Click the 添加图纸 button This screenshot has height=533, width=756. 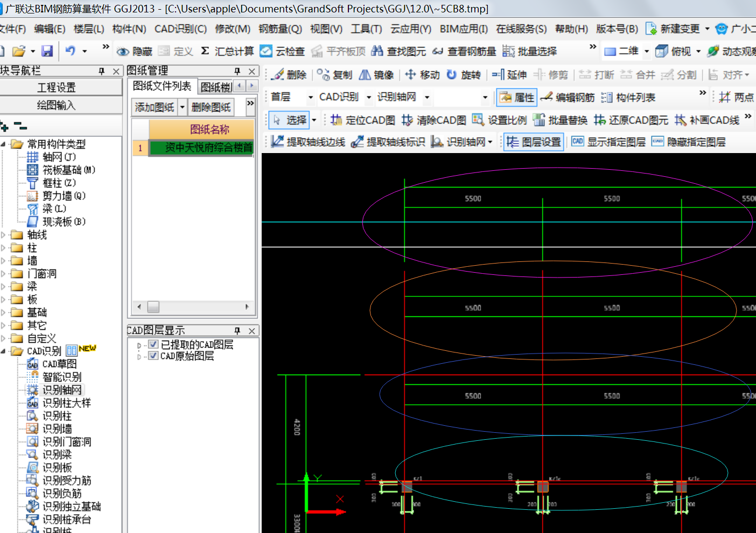[x=155, y=107]
